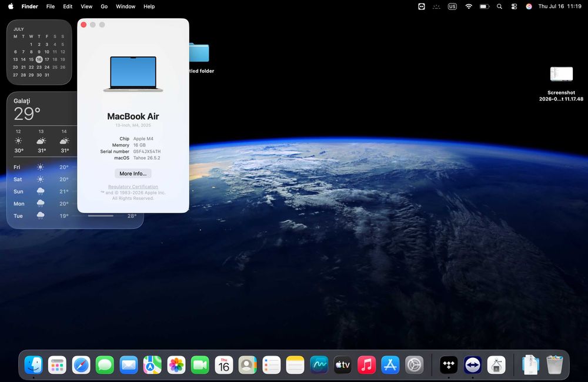Click the More Info... button
Image resolution: width=588 pixels, height=382 pixels.
pyautogui.click(x=133, y=173)
